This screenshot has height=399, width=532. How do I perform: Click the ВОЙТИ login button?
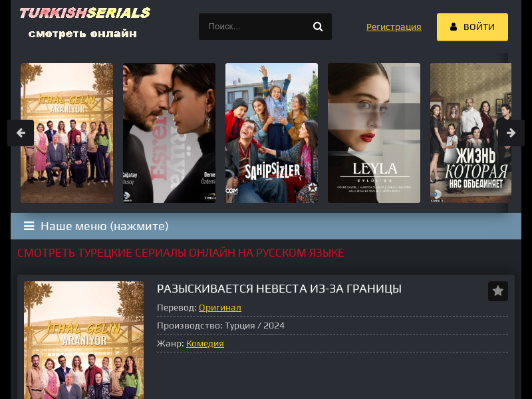click(x=472, y=27)
